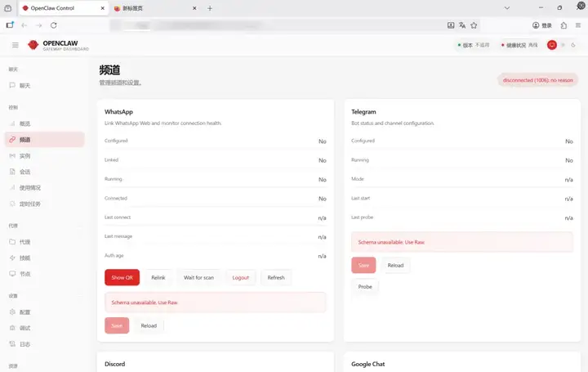Click the 登录 browser sign-in button
Viewport: 588px width, 372px height.
[542, 25]
